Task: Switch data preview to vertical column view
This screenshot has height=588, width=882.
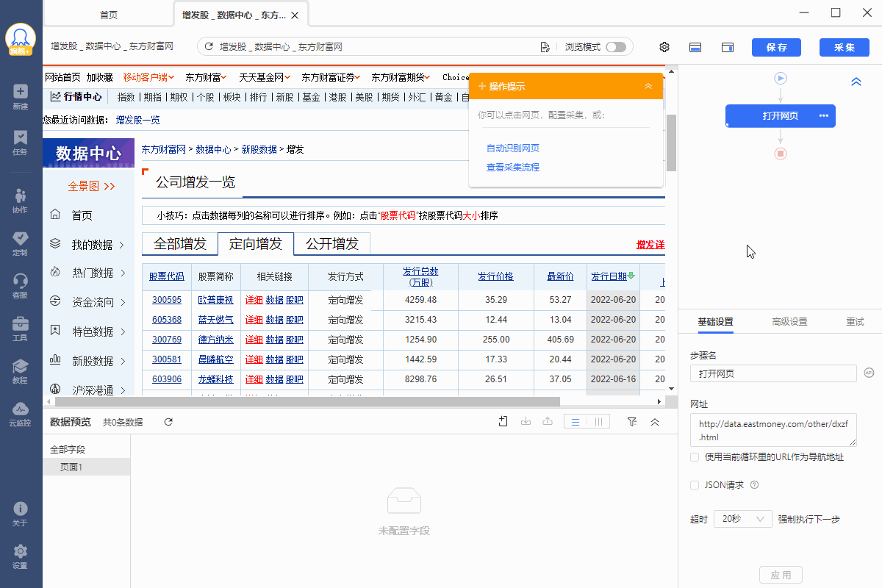Action: tap(598, 422)
